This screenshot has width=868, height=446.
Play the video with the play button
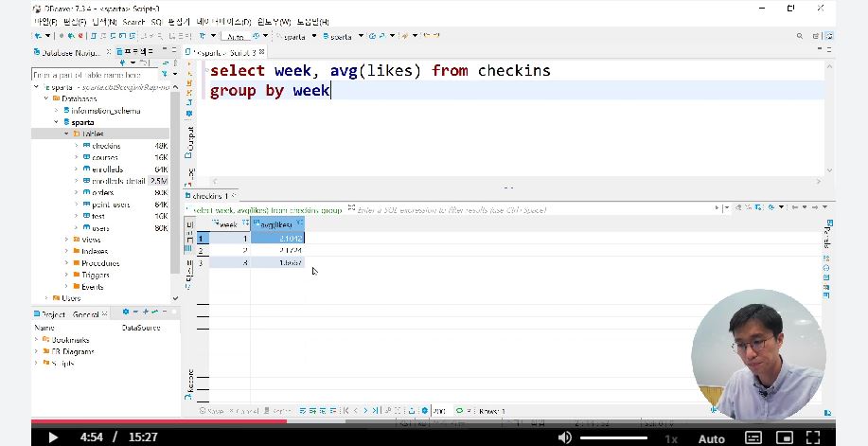point(53,437)
